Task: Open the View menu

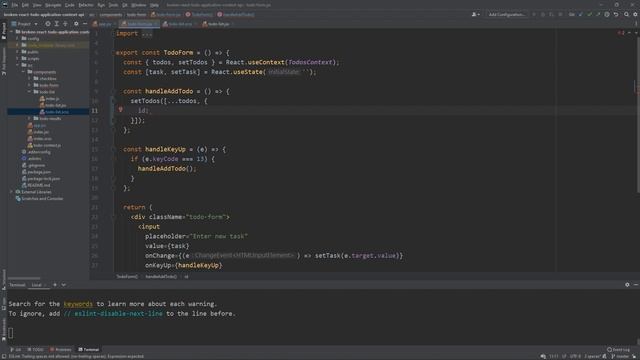Action: [37, 5]
